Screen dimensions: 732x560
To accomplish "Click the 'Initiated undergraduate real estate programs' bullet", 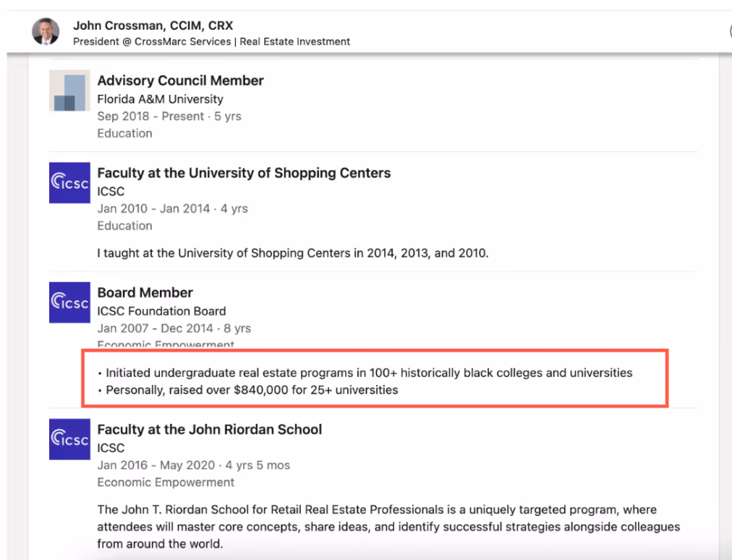I will [365, 373].
